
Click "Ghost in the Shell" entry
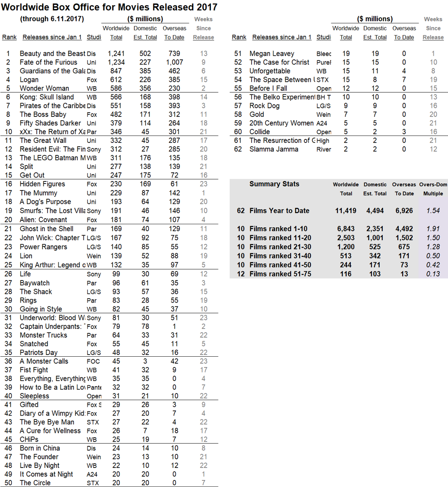tap(47, 229)
